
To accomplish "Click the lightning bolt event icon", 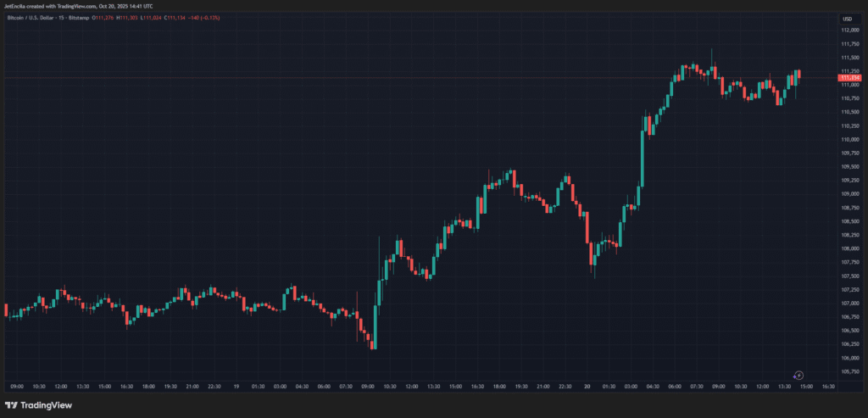I will [x=799, y=375].
